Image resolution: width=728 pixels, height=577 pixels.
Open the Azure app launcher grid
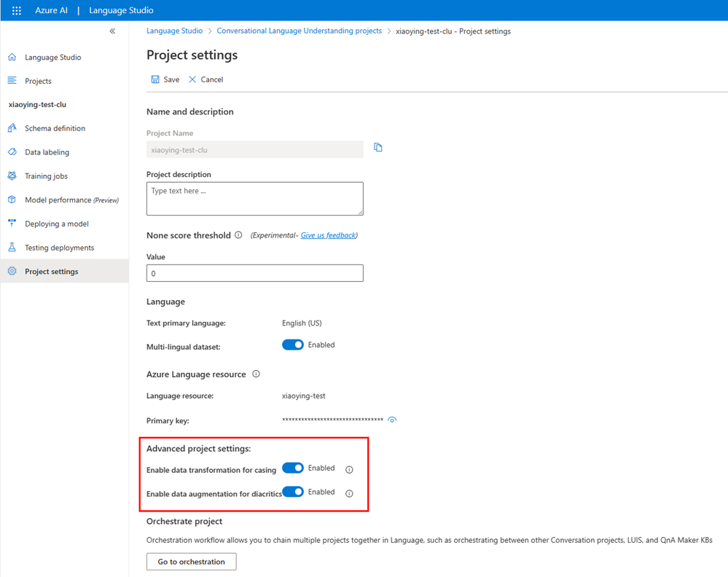[17, 10]
